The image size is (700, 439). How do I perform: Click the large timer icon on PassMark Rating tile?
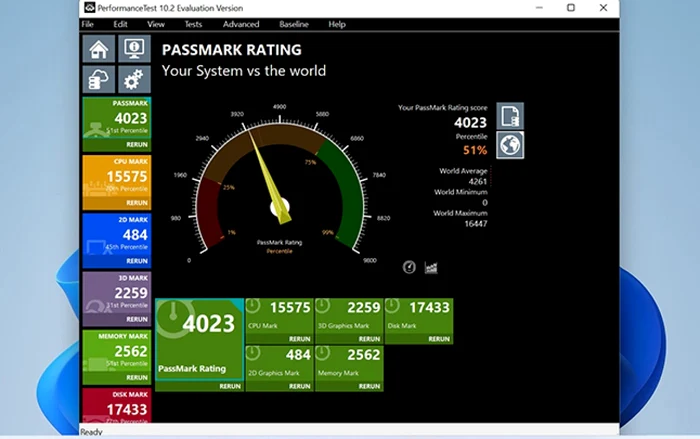[x=174, y=318]
